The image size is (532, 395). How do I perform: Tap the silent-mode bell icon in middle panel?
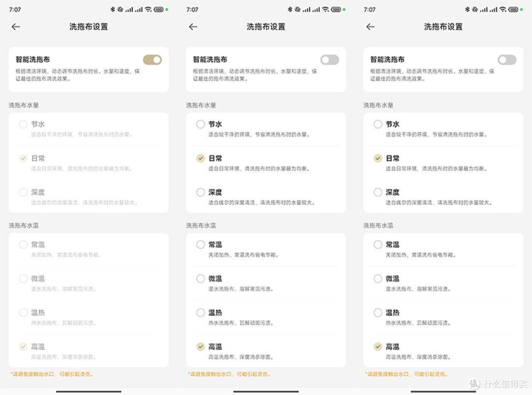[x=298, y=9]
